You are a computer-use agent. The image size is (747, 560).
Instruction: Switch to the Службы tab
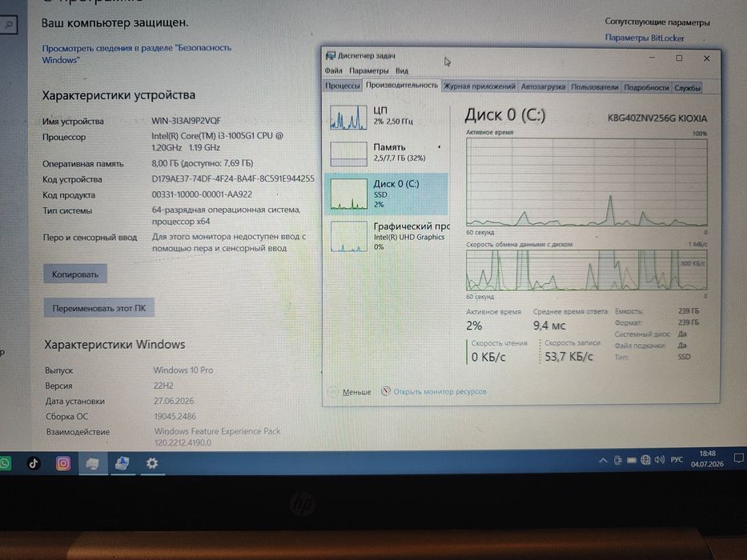pos(687,88)
